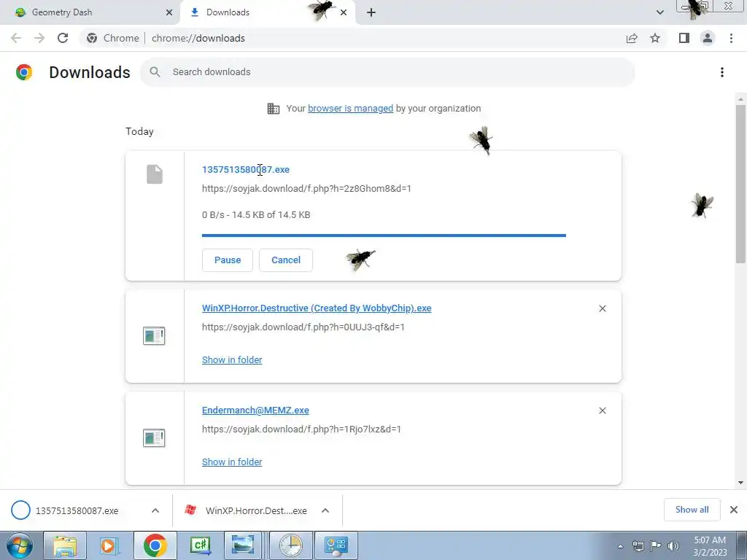Show Endermanch@MEMZ.exe in folder

point(231,462)
